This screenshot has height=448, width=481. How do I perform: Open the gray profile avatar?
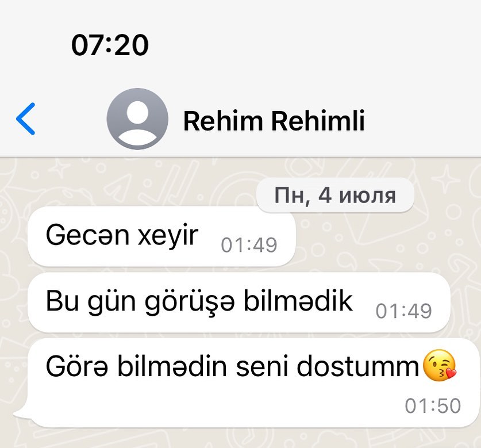tap(137, 119)
